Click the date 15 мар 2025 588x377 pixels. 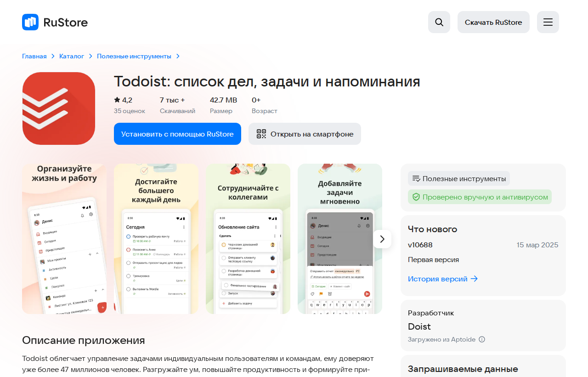[x=537, y=245]
